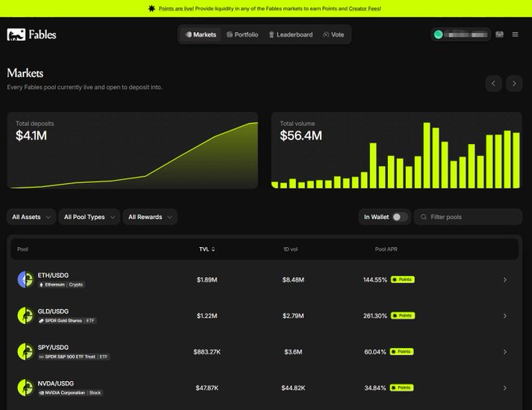This screenshot has width=532, height=410.
Task: Click the $883.27K TVL value
Action: 207,351
